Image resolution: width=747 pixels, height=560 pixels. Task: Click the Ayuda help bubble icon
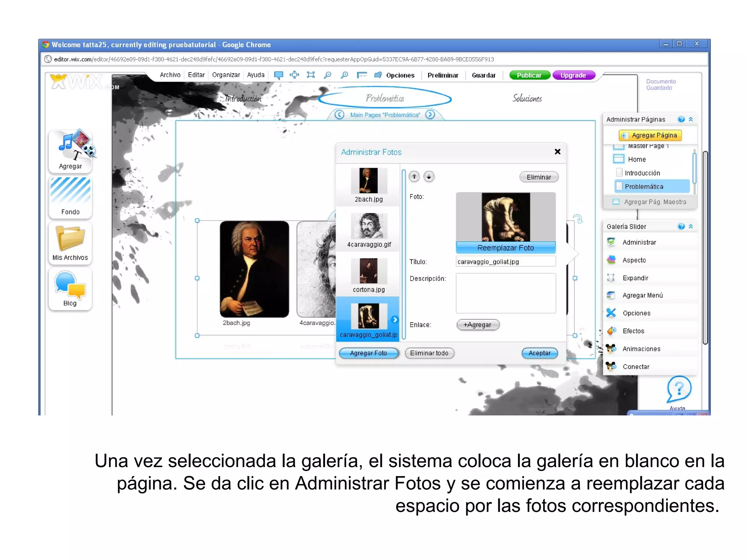click(x=679, y=389)
